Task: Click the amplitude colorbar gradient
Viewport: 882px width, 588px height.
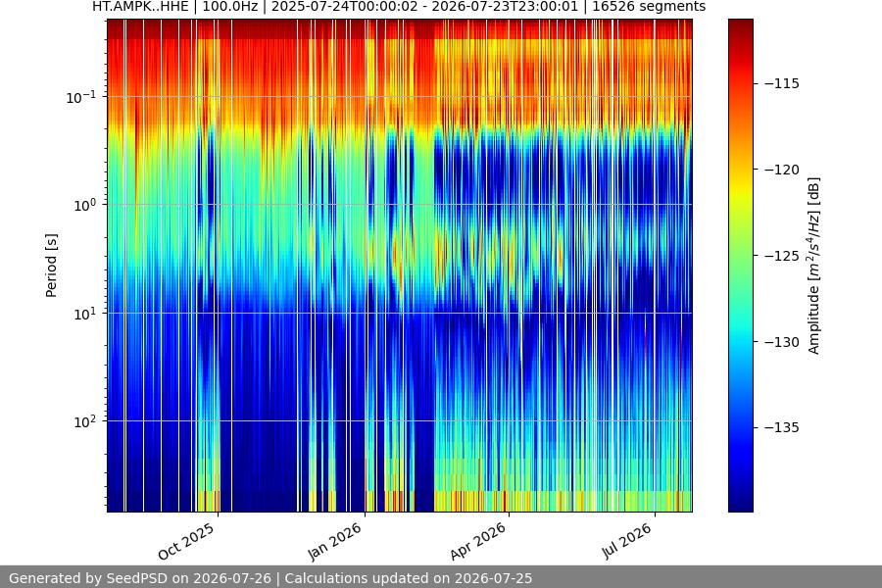Action: tap(740, 266)
